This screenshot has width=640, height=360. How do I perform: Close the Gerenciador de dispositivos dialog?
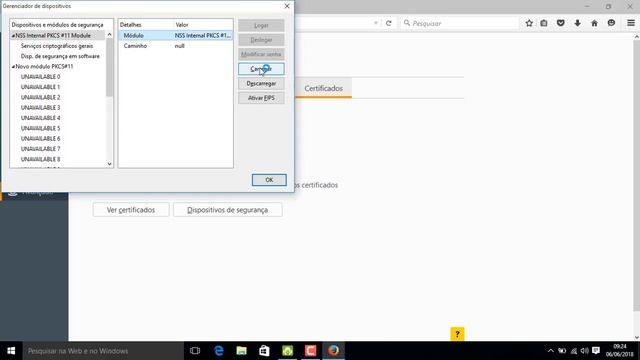tap(287, 6)
